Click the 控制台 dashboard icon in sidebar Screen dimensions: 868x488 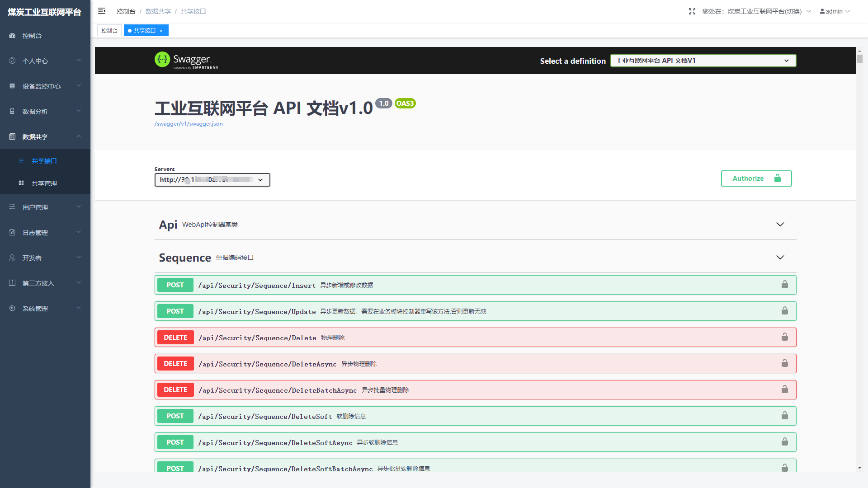click(x=12, y=36)
